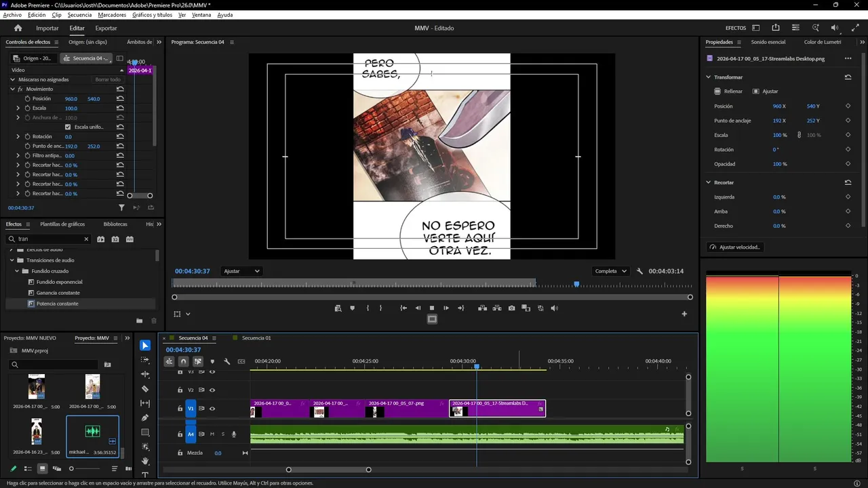Click Export Frame camera icon
868x488 pixels.
(511, 308)
